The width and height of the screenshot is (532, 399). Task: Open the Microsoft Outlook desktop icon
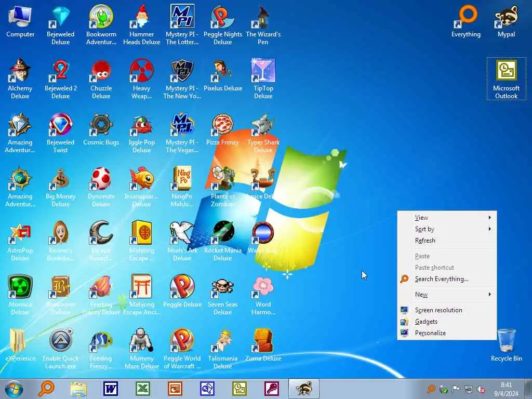(x=506, y=78)
